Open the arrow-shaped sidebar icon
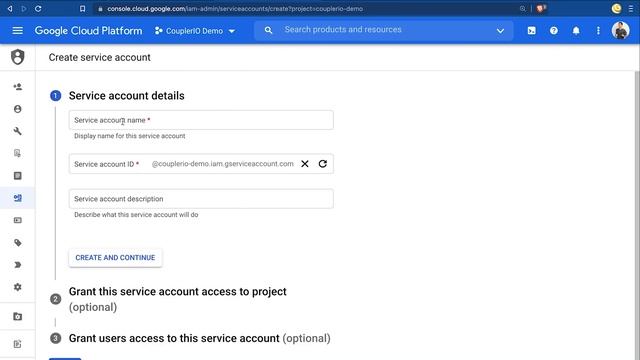This screenshot has height=360, width=640. [18, 265]
